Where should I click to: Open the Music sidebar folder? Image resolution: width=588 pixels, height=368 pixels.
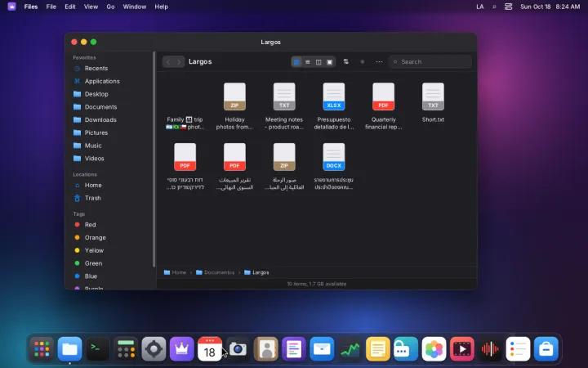(x=109, y=146)
